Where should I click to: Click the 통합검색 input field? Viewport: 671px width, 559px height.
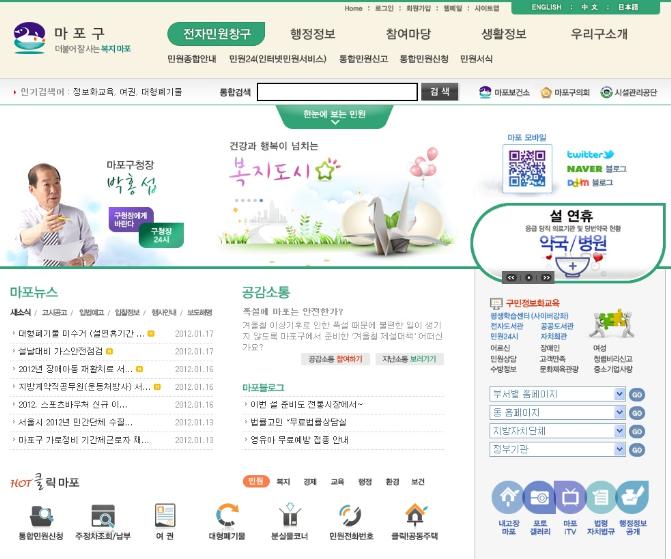[337, 92]
